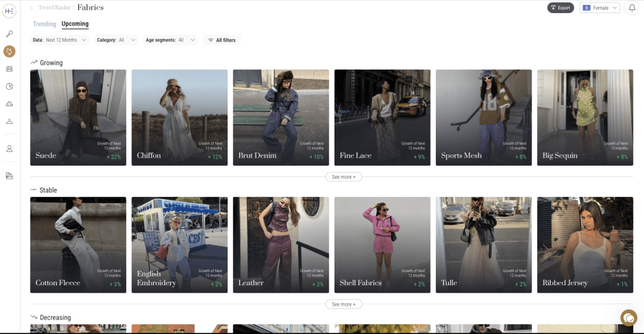This screenshot has height=334, width=644.
Task: Open the pie chart analytics icon
Action: click(x=9, y=86)
